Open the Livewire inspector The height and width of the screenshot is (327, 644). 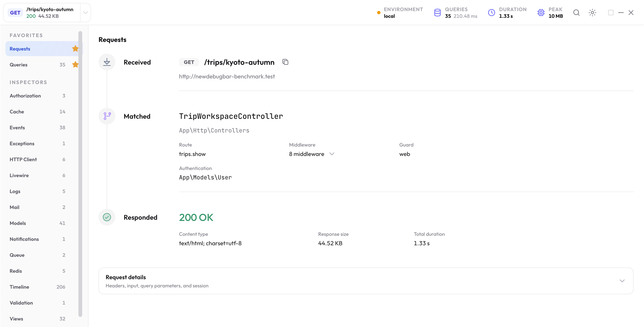coord(38,175)
